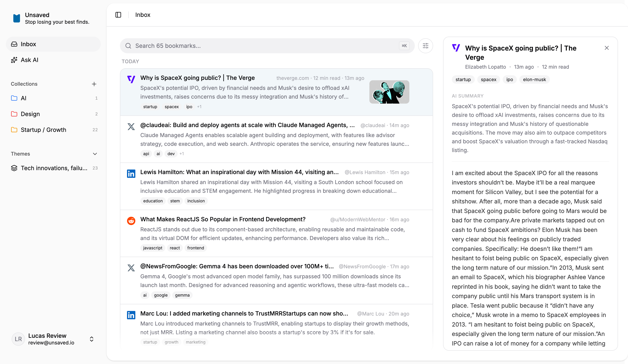Image resolution: width=628 pixels, height=364 pixels.
Task: Select the frontend tag
Action: pos(196,248)
